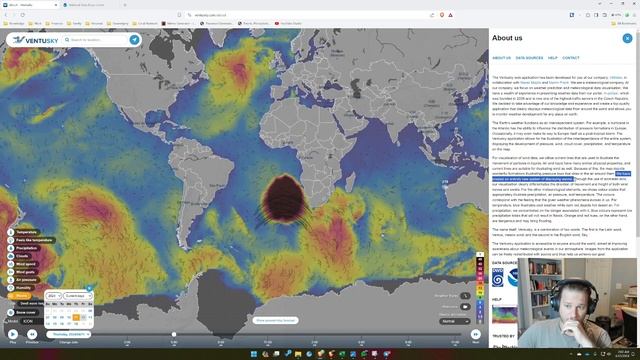Open the Normal display dropdown
This screenshot has width=640, height=360.
(x=455, y=321)
